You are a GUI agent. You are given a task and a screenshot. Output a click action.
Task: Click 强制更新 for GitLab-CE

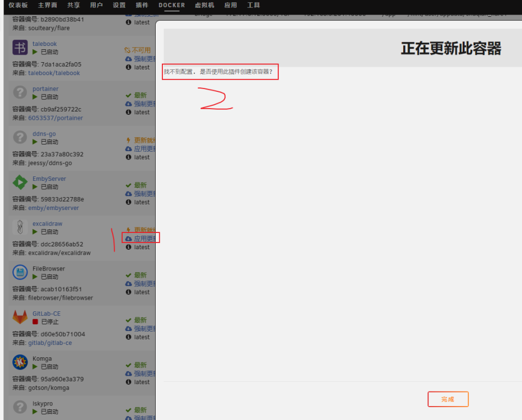[141, 329]
